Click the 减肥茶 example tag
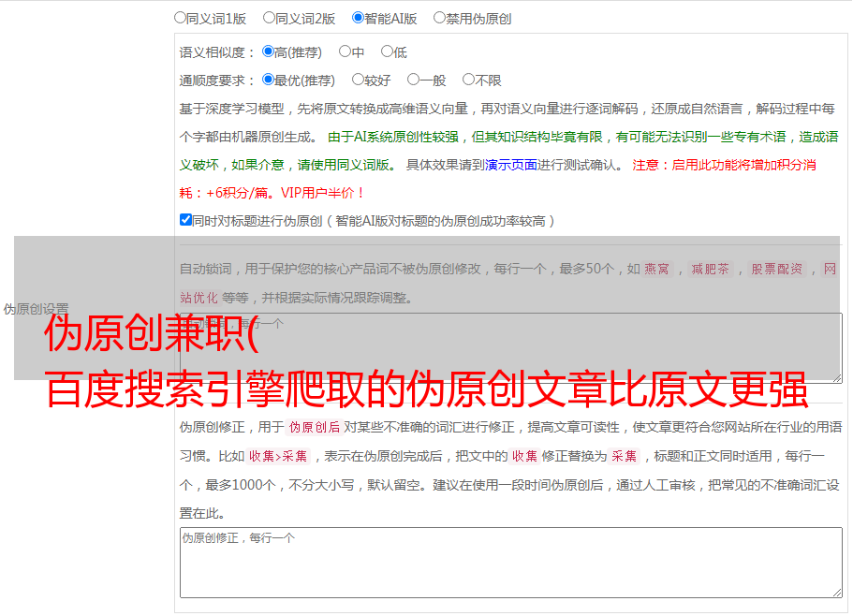This screenshot has height=616, width=853. pos(710,269)
